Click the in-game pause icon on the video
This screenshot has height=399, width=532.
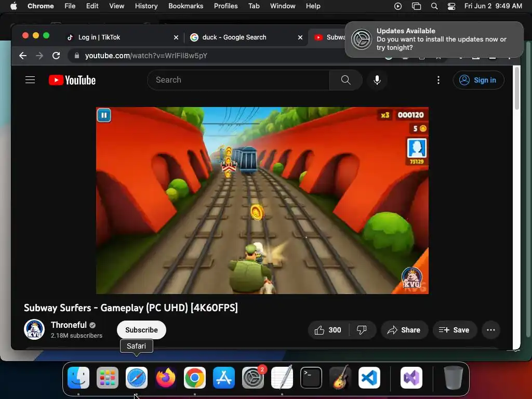104,115
